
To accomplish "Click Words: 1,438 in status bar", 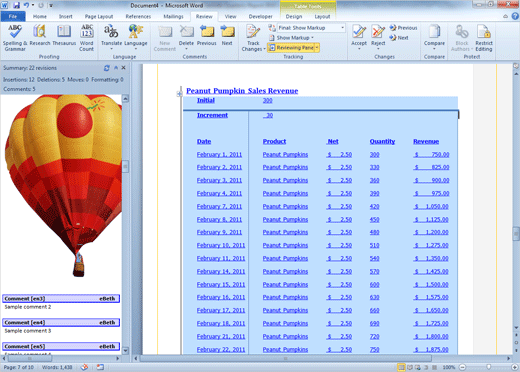I will click(x=57, y=367).
